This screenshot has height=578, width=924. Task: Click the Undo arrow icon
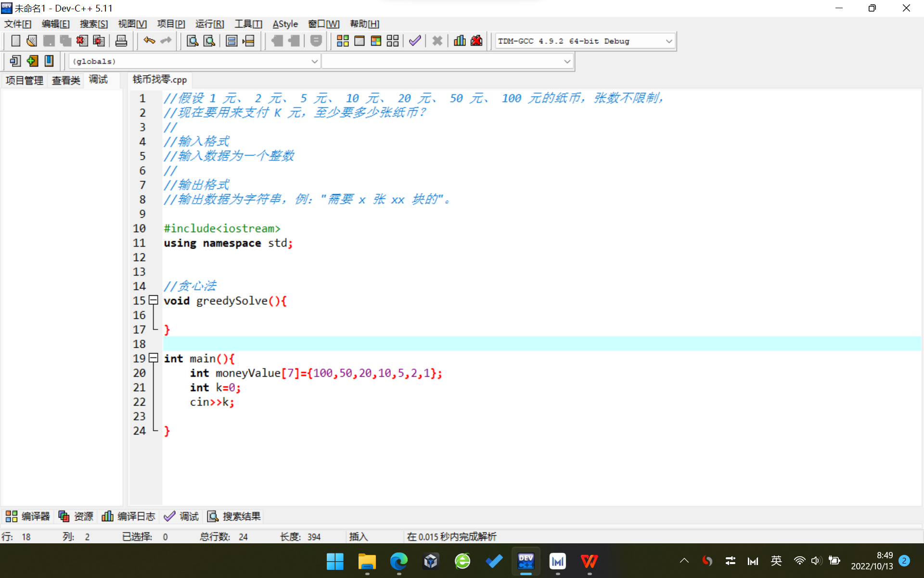tap(149, 41)
